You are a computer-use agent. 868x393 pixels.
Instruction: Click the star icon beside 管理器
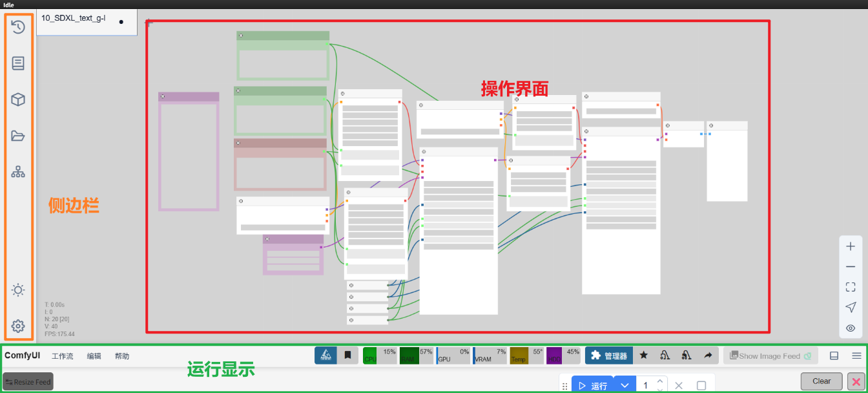pos(644,356)
